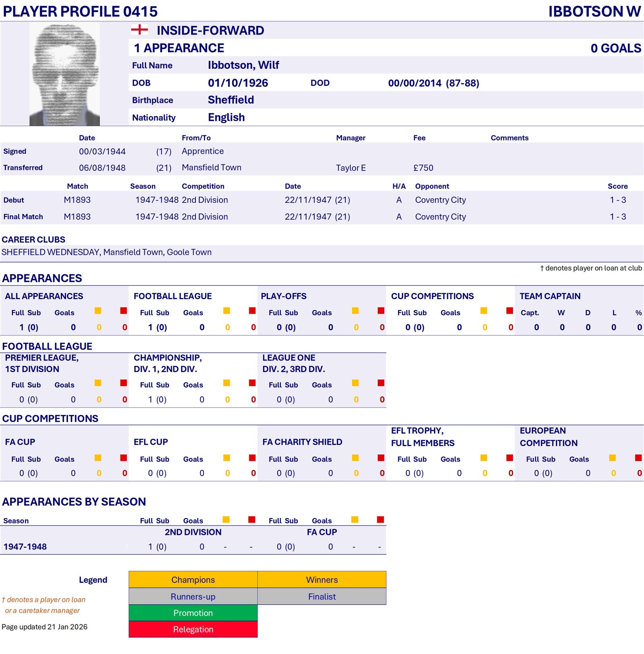This screenshot has height=654, width=644.
Task: Select the Promotion legend swatch
Action: pos(193,613)
